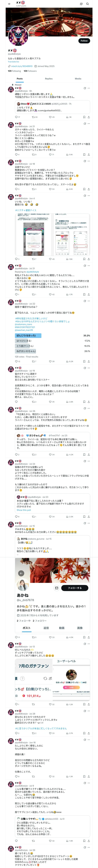Go back using the top-left arrow

(x=9, y=4)
